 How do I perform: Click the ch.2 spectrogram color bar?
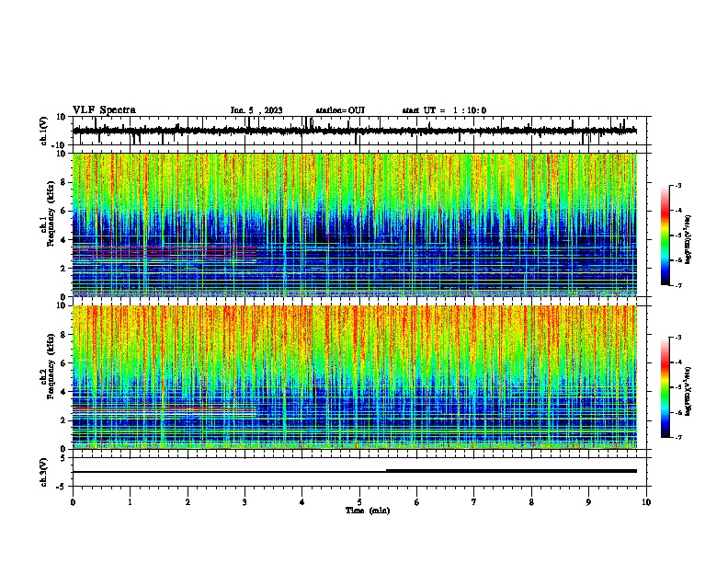[665, 387]
